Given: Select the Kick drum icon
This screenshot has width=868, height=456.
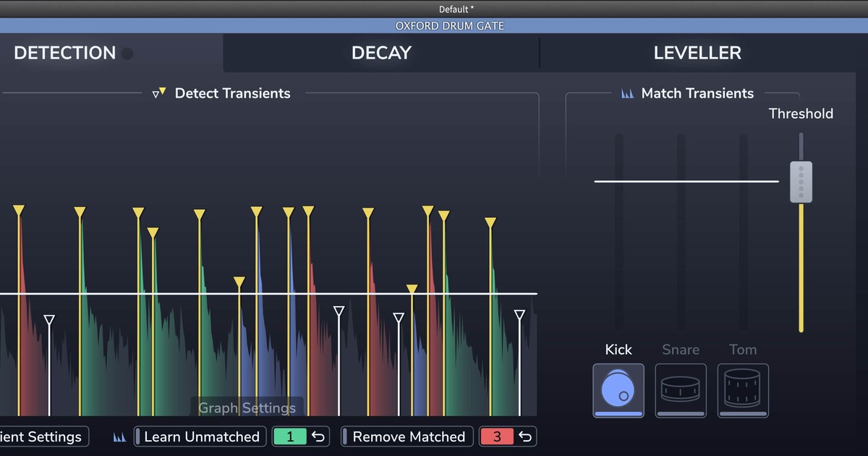Looking at the screenshot, I should (618, 389).
